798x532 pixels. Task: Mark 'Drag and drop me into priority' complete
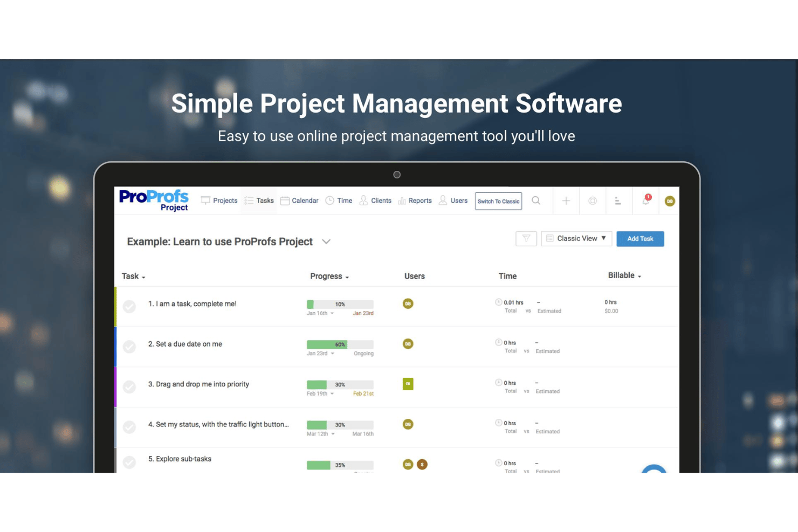(129, 387)
